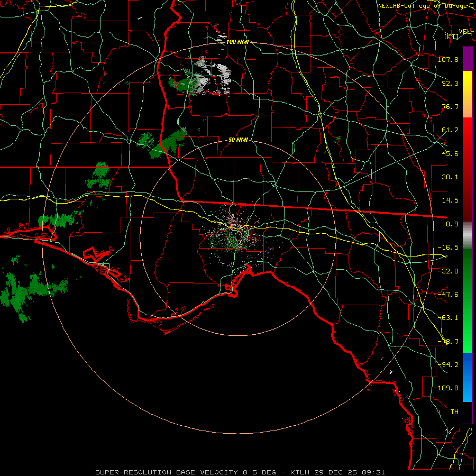476x476 pixels.
Task: Click the 14.5 legend value
Action: click(450, 200)
